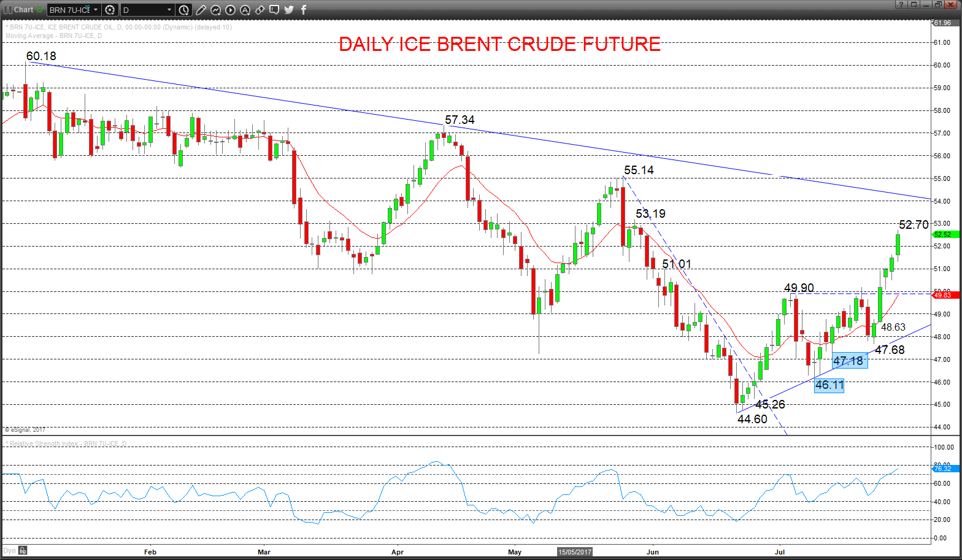Select the 53.19 price annotation
Image resolution: width=962 pixels, height=560 pixels.
[650, 213]
